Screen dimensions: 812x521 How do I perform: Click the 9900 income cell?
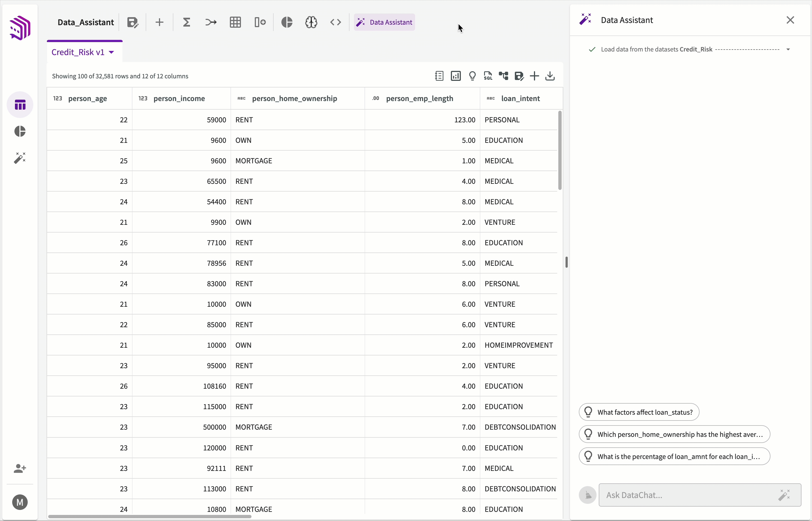pyautogui.click(x=181, y=222)
